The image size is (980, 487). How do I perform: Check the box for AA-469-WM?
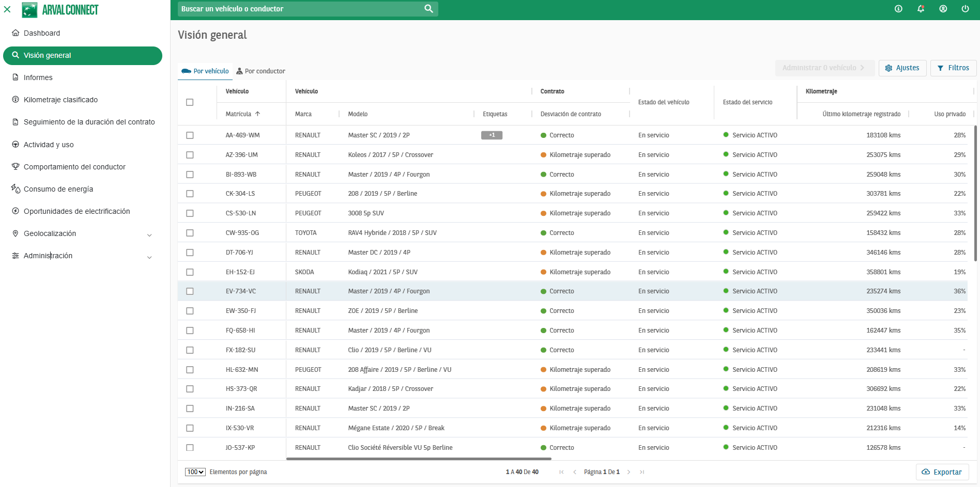pos(190,135)
